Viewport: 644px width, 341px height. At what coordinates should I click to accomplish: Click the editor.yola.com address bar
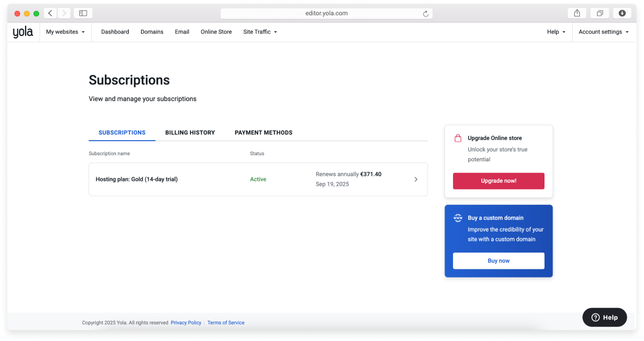pyautogui.click(x=325, y=13)
